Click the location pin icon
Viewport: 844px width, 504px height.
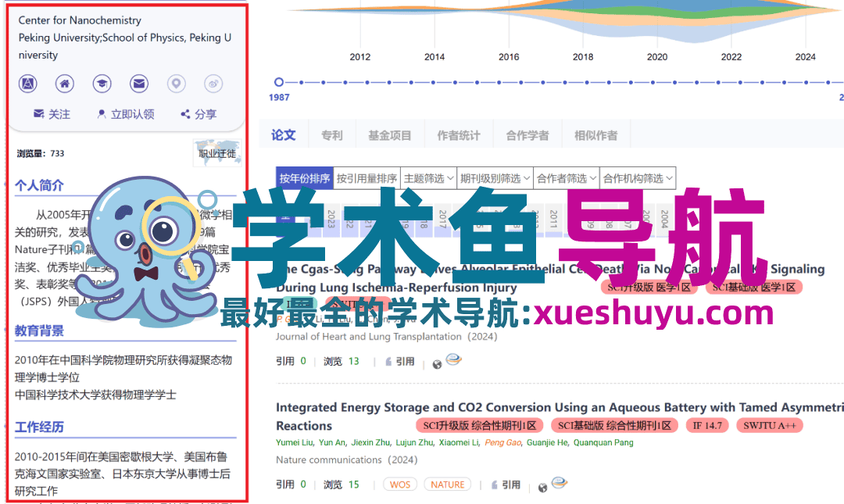coord(176,84)
